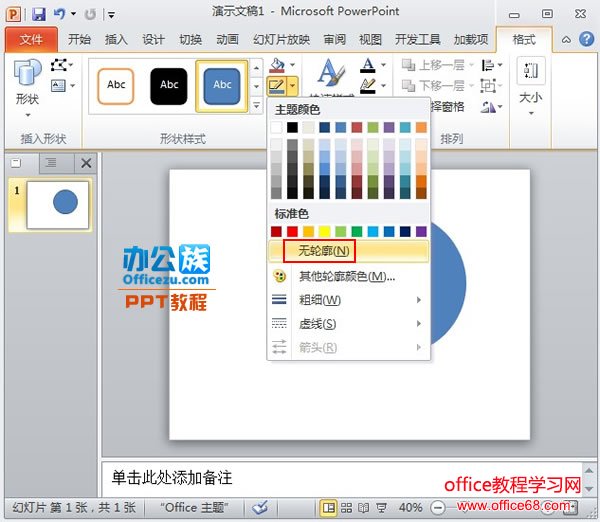Switch to the Design (设计) tab

click(153, 39)
